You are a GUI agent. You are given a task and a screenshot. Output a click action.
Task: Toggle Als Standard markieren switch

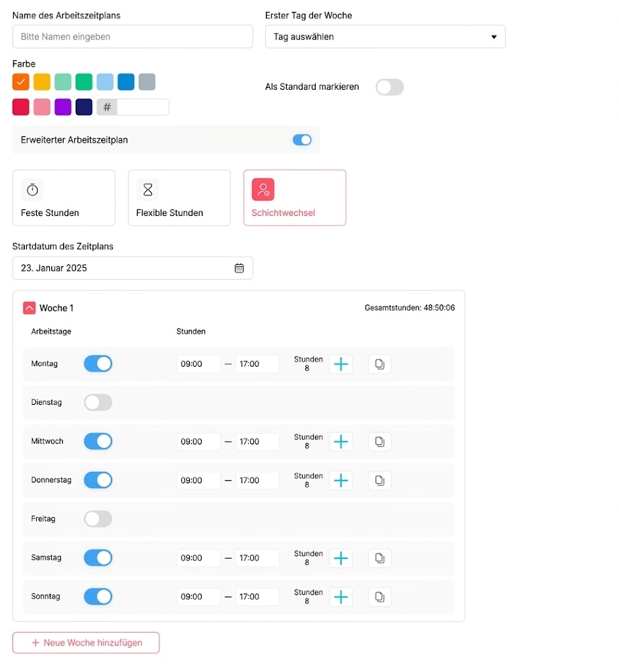pos(390,87)
